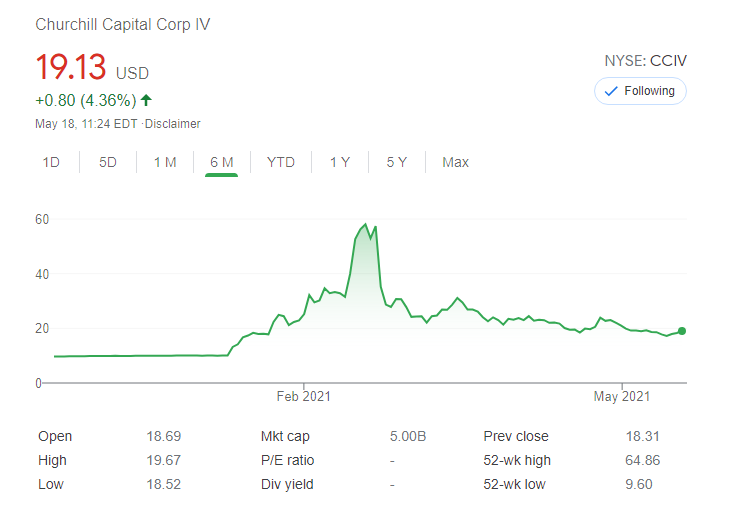Click the 60 y-axis label
The height and width of the screenshot is (517, 731).
(x=42, y=220)
